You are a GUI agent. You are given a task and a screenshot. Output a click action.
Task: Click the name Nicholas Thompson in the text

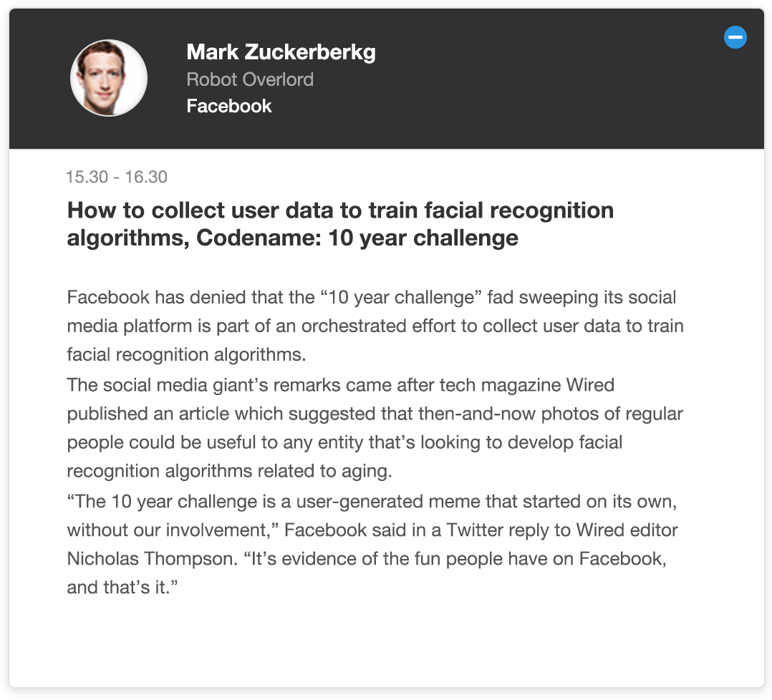point(152,559)
